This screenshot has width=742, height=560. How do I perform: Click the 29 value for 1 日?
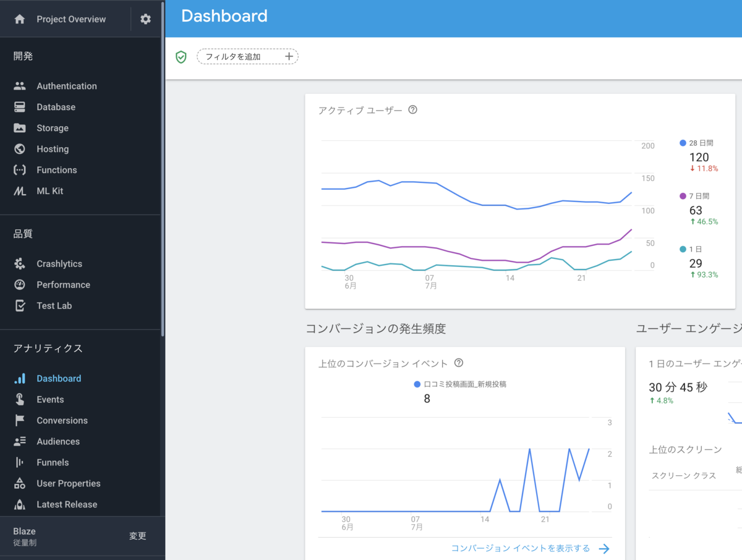point(696,264)
